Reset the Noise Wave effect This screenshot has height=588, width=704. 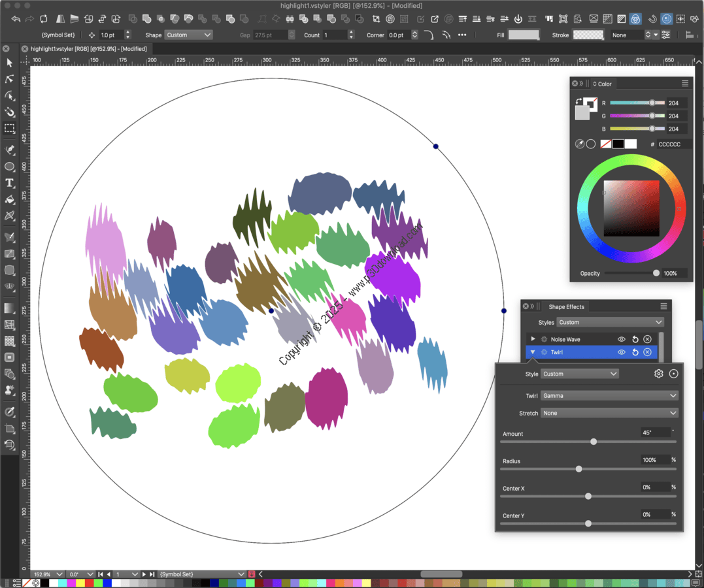coord(635,339)
